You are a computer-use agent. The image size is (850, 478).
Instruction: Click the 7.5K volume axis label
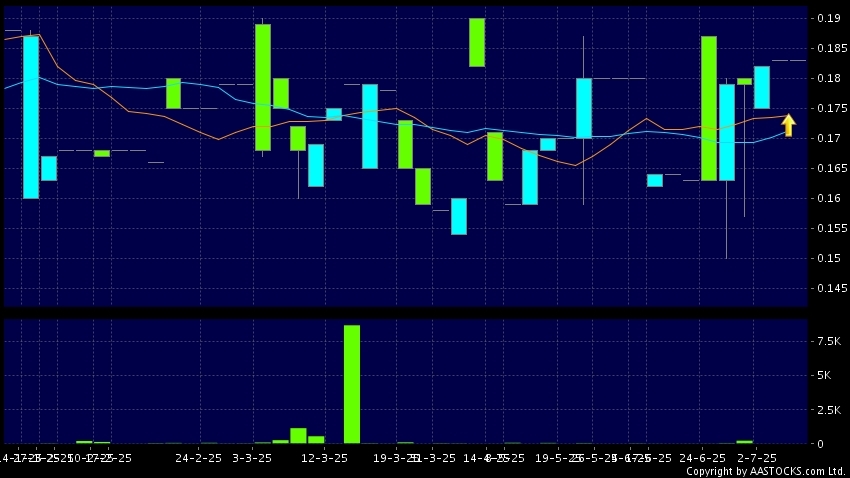click(x=829, y=341)
